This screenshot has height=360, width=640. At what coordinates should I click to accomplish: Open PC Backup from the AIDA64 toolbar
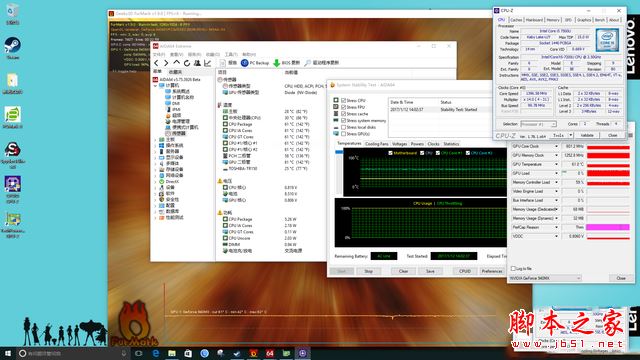pos(255,63)
